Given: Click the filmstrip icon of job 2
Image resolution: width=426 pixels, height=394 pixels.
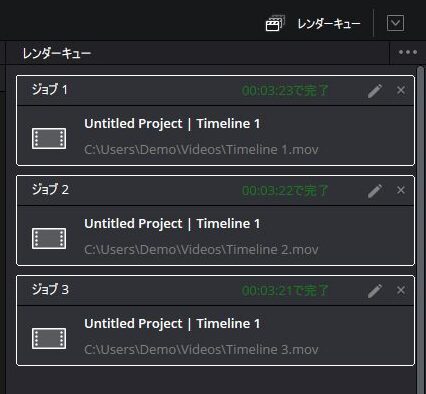Looking at the screenshot, I should [49, 238].
